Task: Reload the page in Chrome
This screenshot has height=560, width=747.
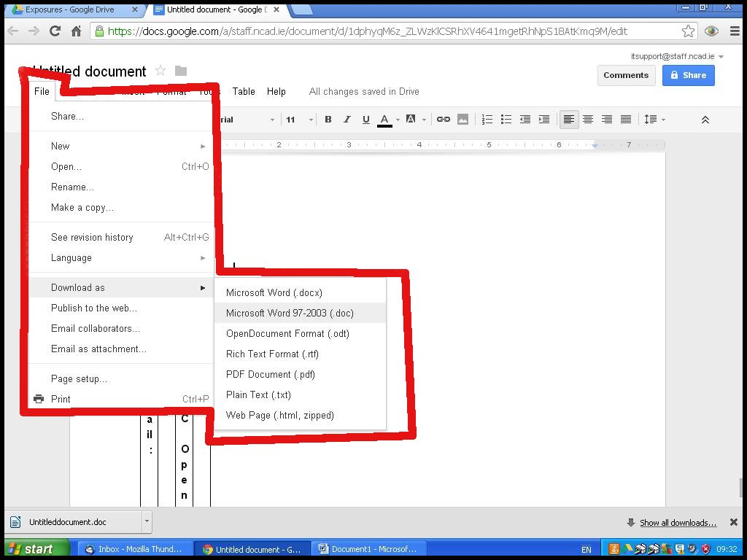Action: point(55,31)
